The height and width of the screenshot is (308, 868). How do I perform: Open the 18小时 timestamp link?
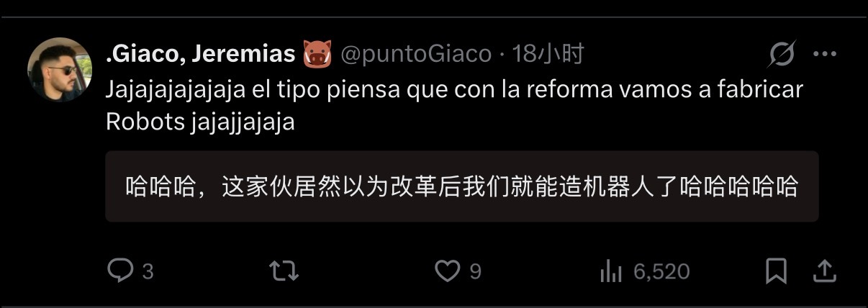point(547,54)
